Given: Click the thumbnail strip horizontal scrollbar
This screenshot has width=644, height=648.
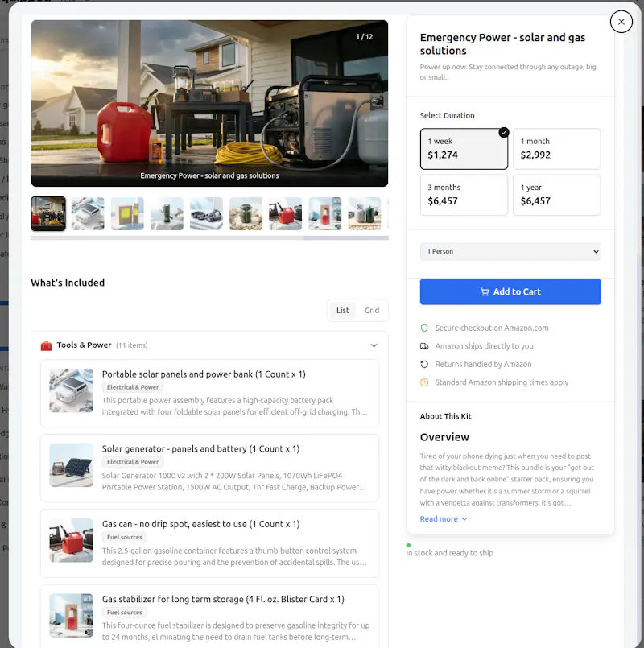Looking at the screenshot, I should coord(209,238).
